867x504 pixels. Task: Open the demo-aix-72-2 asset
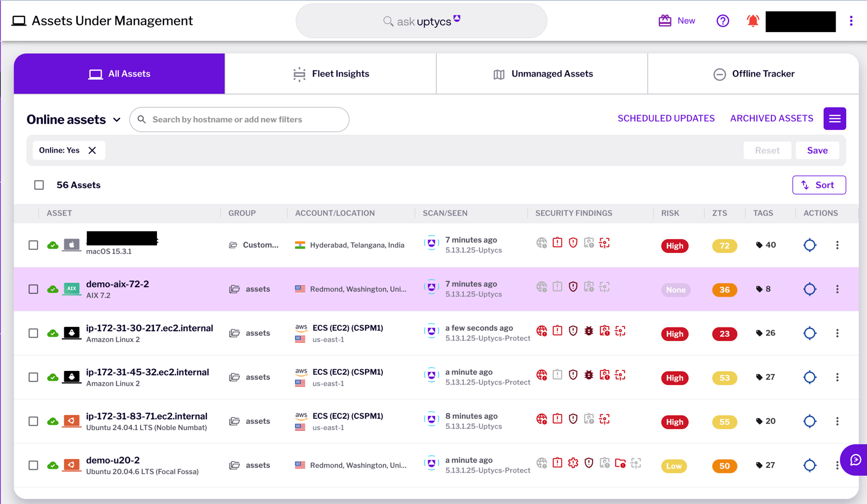[117, 284]
